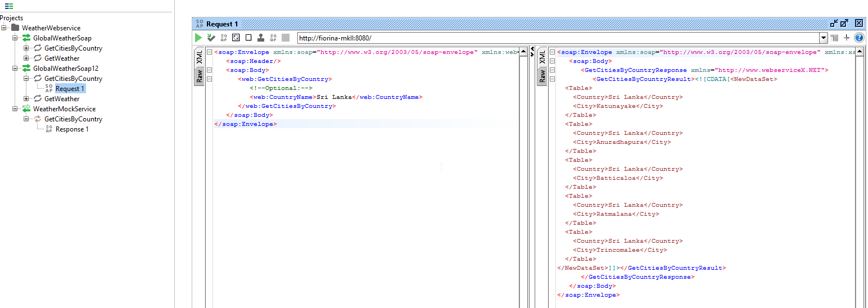Click the gray Cancel request square
This screenshot has height=308, width=868.
(x=286, y=38)
